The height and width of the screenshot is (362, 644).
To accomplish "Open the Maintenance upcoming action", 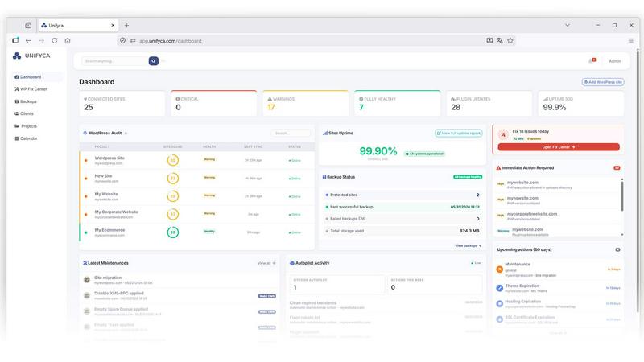I will point(559,269).
